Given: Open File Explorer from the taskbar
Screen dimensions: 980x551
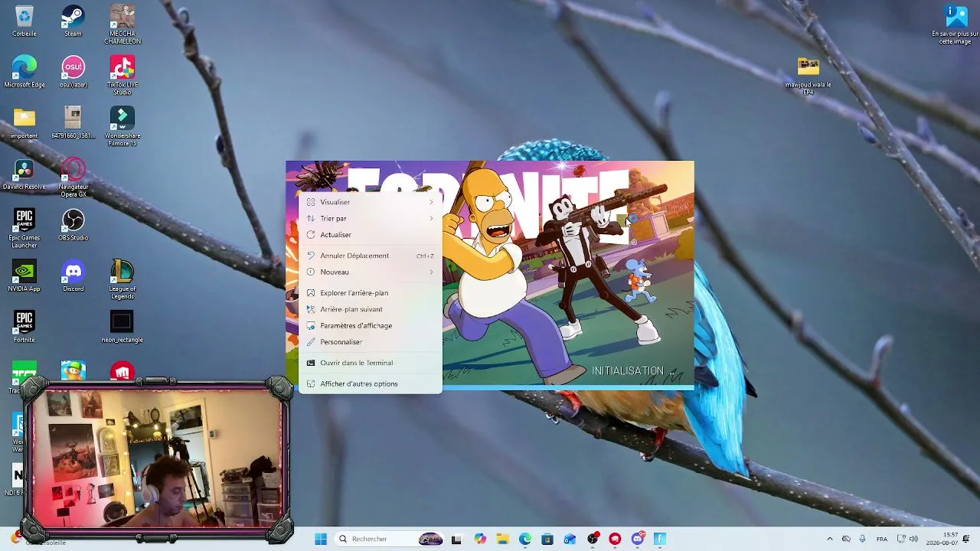Looking at the screenshot, I should click(502, 539).
